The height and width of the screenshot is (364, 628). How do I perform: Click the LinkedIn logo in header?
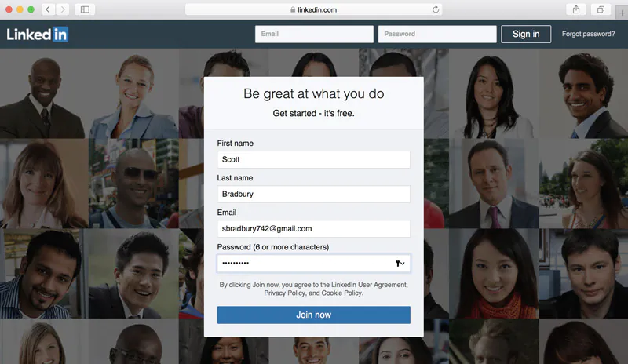(37, 35)
